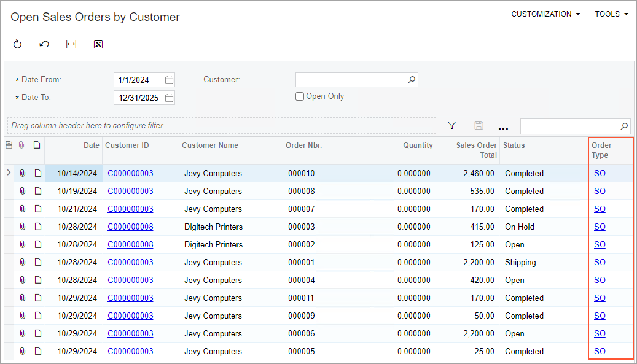637x364 pixels.
Task: Click the note icon on the 10/21/2024 row
Action: point(37,209)
